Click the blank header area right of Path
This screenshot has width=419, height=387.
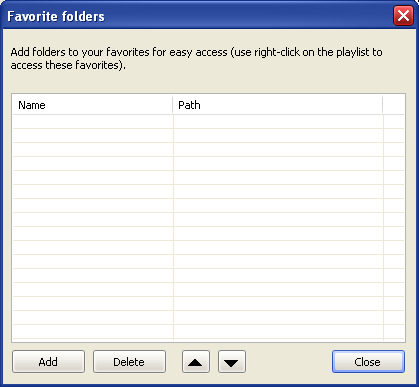coord(393,105)
